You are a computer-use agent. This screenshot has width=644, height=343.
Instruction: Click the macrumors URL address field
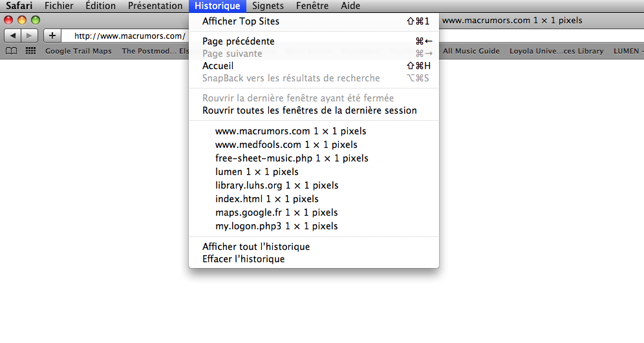pyautogui.click(x=125, y=36)
